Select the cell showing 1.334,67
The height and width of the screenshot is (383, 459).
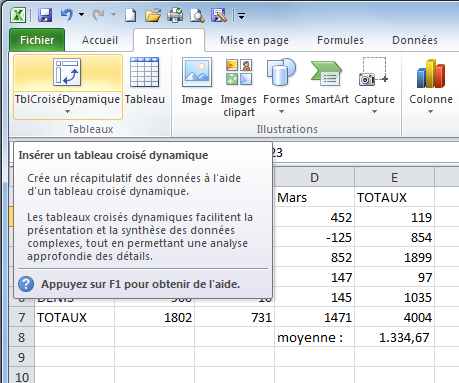tap(394, 337)
